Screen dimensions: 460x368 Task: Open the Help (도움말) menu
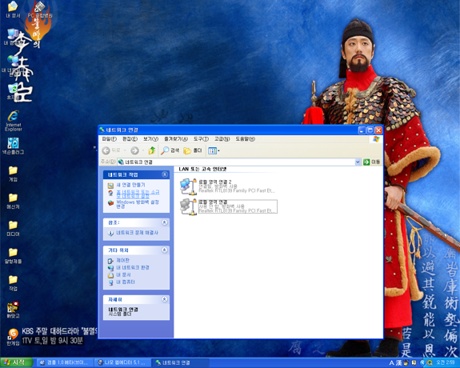point(245,139)
